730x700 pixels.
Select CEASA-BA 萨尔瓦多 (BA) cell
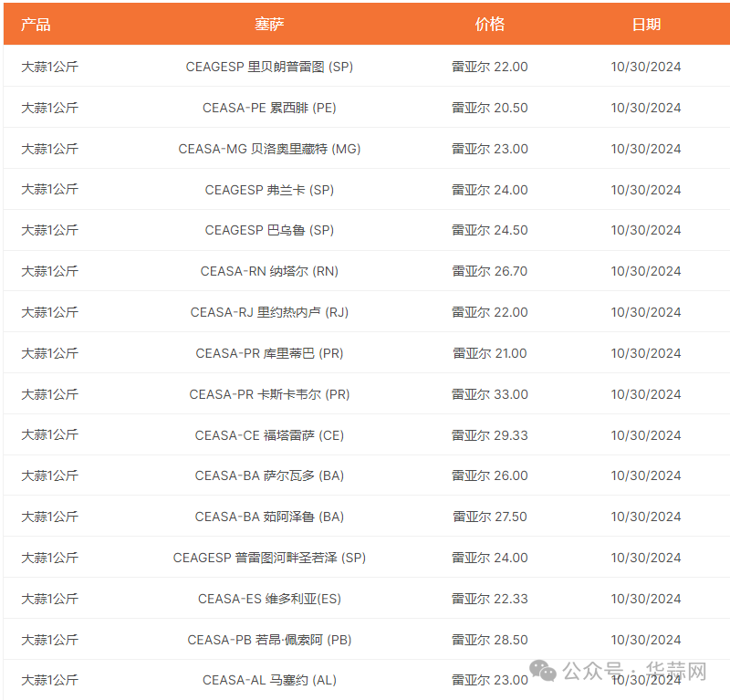tap(269, 475)
